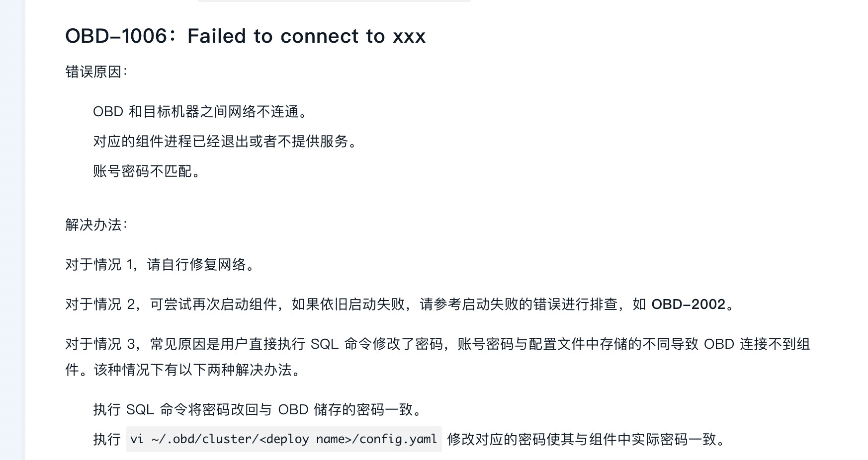Click the word 执行 before the vi command
This screenshot has height=460, width=868.
pos(107,439)
